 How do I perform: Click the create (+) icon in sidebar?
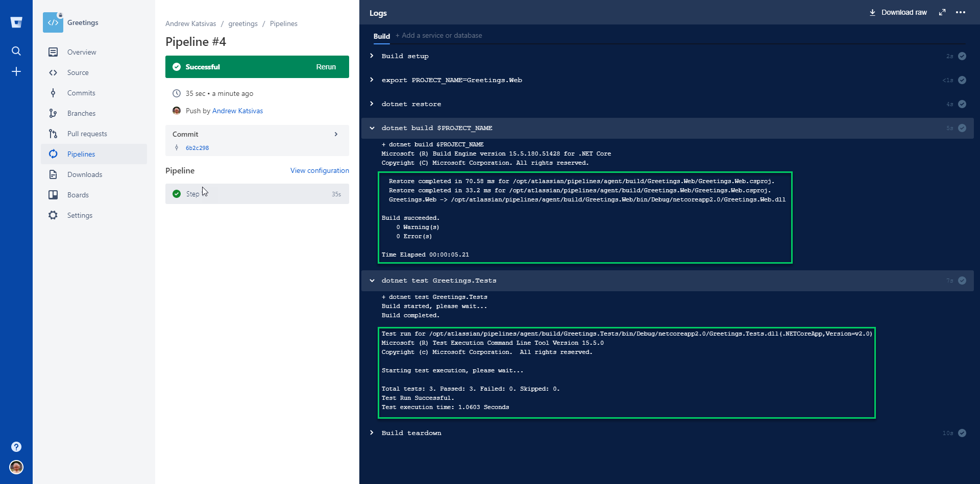(x=16, y=71)
